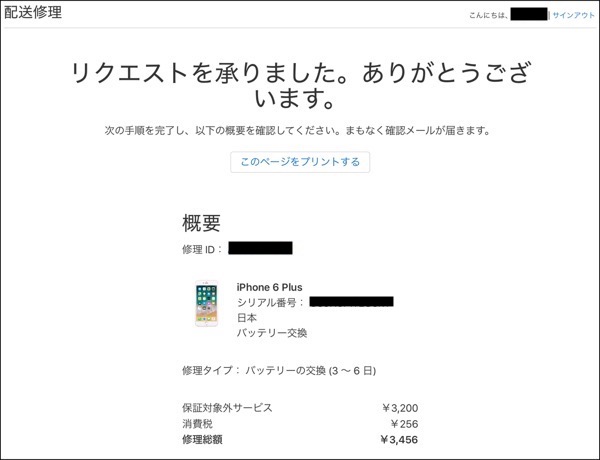Click the こんにちは greeting text
Screen dimensions: 600x460
(488, 15)
